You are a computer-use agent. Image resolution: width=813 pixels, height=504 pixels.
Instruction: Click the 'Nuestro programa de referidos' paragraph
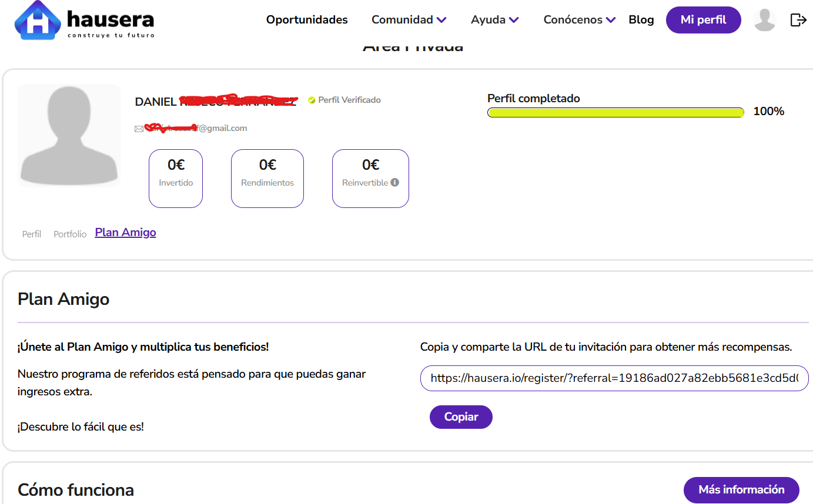pos(192,383)
